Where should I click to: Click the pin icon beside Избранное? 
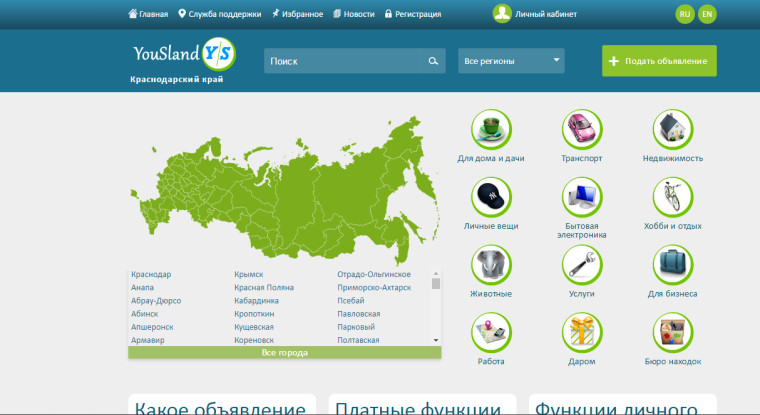(x=275, y=14)
